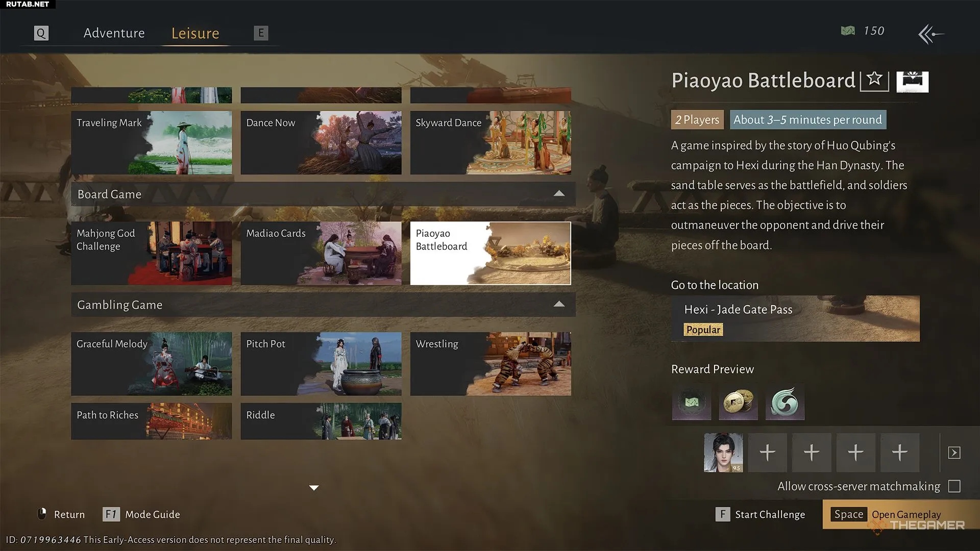
Task: Click the player portrait avatar
Action: tap(723, 453)
